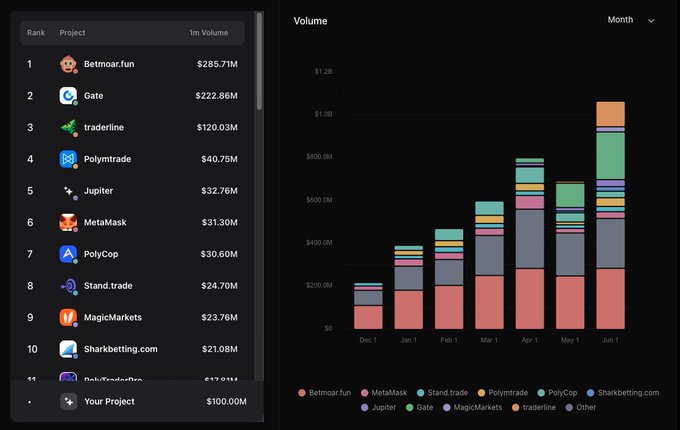This screenshot has width=680, height=430.
Task: Click the Volume chart title
Action: [x=311, y=21]
